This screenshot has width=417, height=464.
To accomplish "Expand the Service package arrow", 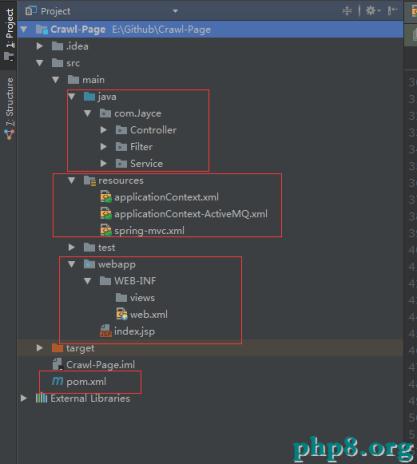I will pyautogui.click(x=103, y=163).
